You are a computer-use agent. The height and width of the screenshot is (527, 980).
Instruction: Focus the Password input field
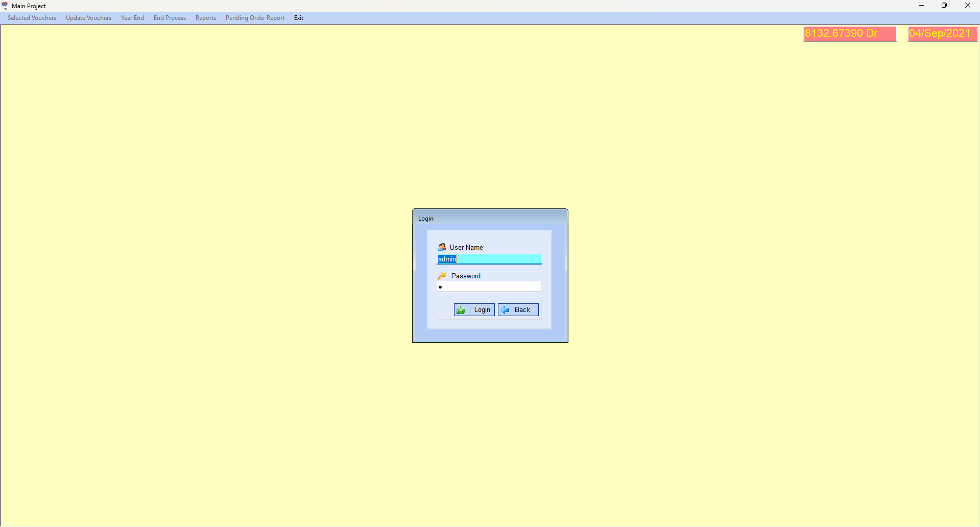pos(489,287)
